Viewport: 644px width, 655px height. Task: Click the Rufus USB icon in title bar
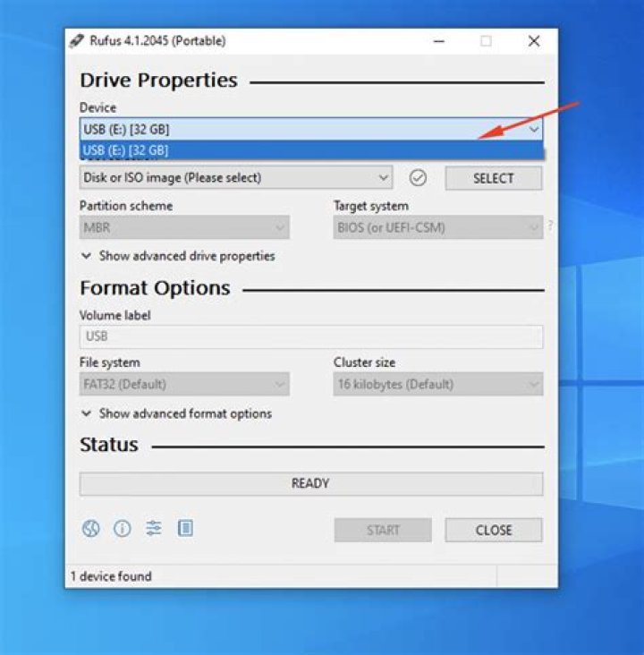click(76, 41)
